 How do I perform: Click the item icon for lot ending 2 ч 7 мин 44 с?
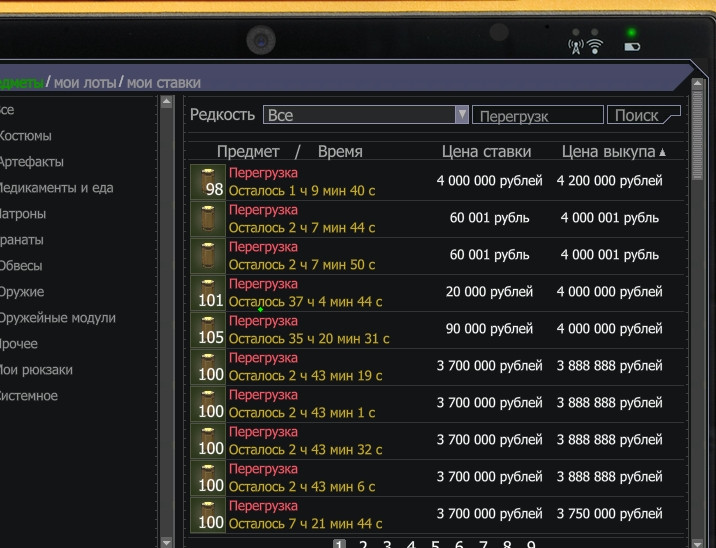[208, 219]
